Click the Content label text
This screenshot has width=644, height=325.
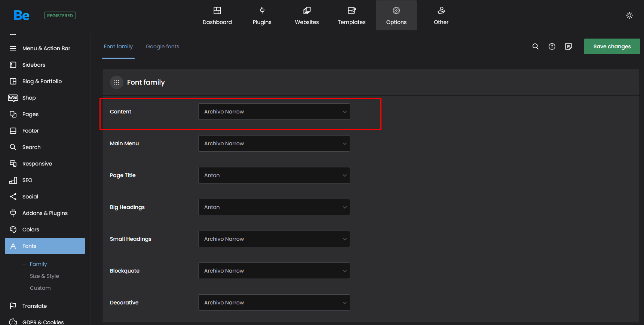coord(120,112)
